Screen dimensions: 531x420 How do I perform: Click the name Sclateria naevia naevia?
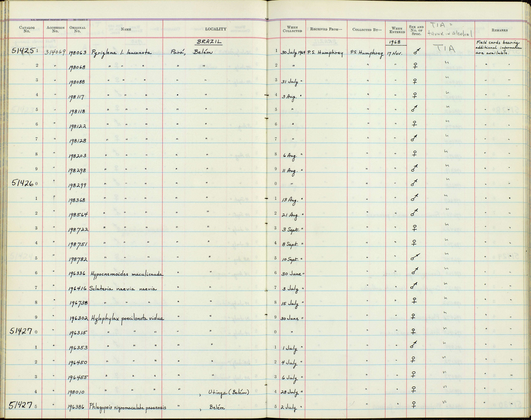(123, 289)
